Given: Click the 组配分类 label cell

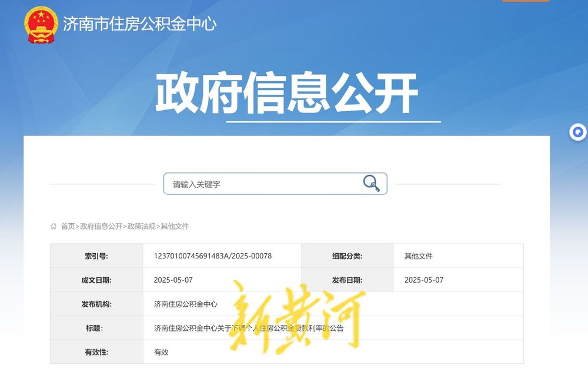Looking at the screenshot, I should tap(348, 256).
